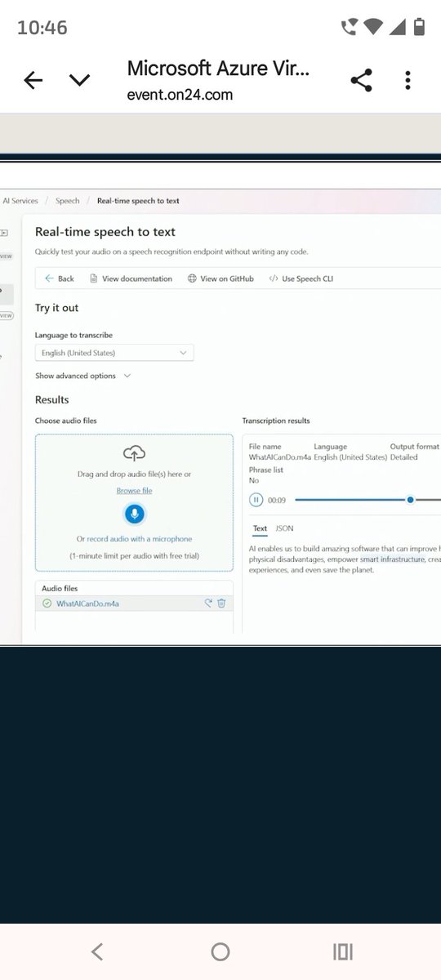Expand Show advanced options

[83, 376]
